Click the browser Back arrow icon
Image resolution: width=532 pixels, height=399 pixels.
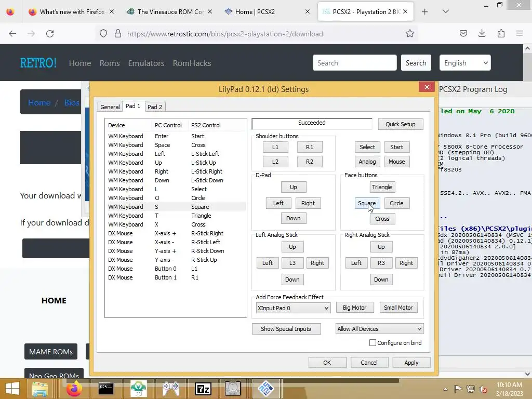click(12, 34)
